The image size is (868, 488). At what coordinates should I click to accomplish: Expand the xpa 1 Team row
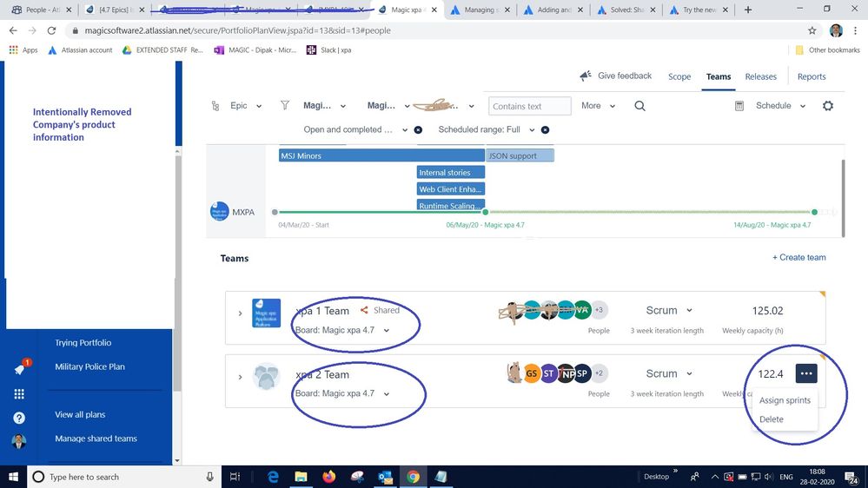click(x=241, y=313)
